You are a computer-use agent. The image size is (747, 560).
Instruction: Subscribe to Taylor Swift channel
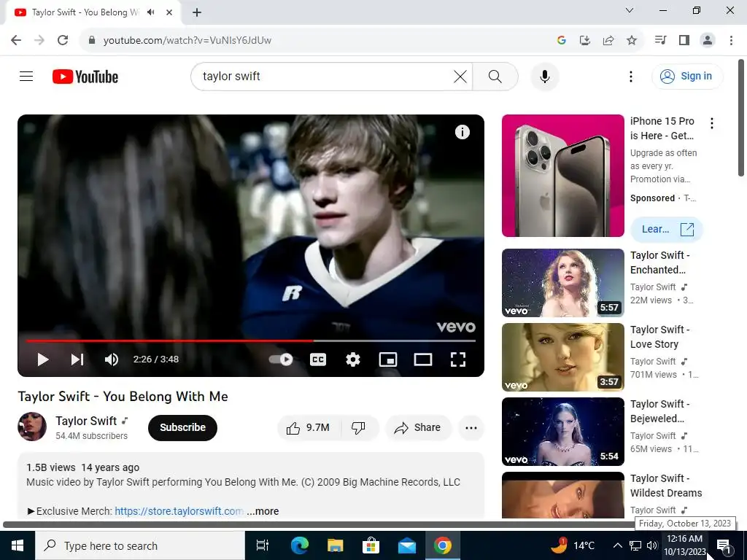182,427
